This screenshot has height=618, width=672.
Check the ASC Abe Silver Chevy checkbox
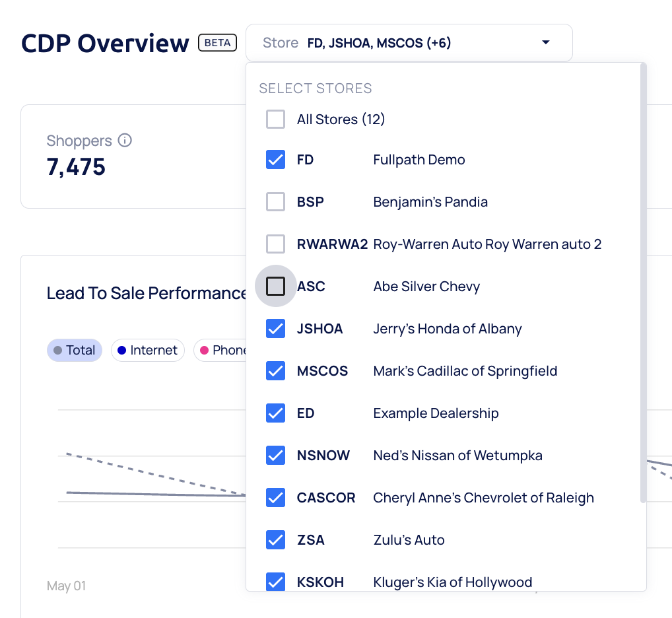pos(275,287)
